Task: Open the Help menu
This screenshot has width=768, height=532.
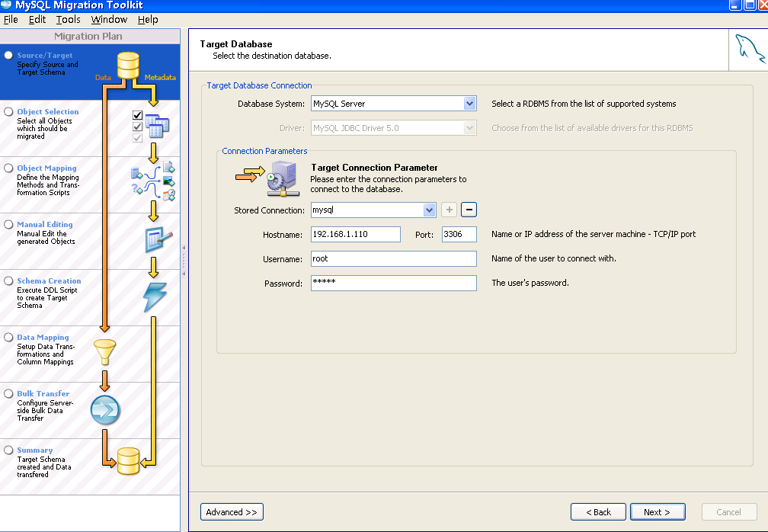Action: click(x=148, y=20)
